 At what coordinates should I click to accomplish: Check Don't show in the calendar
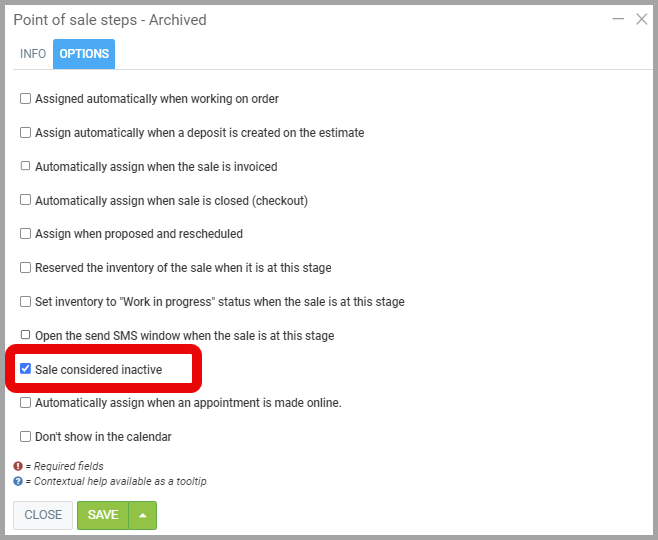click(26, 437)
